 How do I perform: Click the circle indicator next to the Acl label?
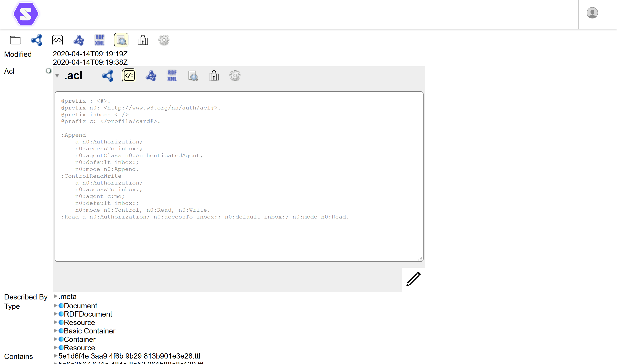click(48, 71)
